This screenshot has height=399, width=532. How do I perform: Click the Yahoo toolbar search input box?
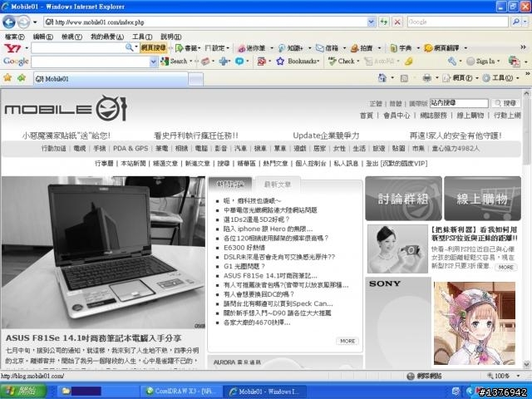coord(78,48)
